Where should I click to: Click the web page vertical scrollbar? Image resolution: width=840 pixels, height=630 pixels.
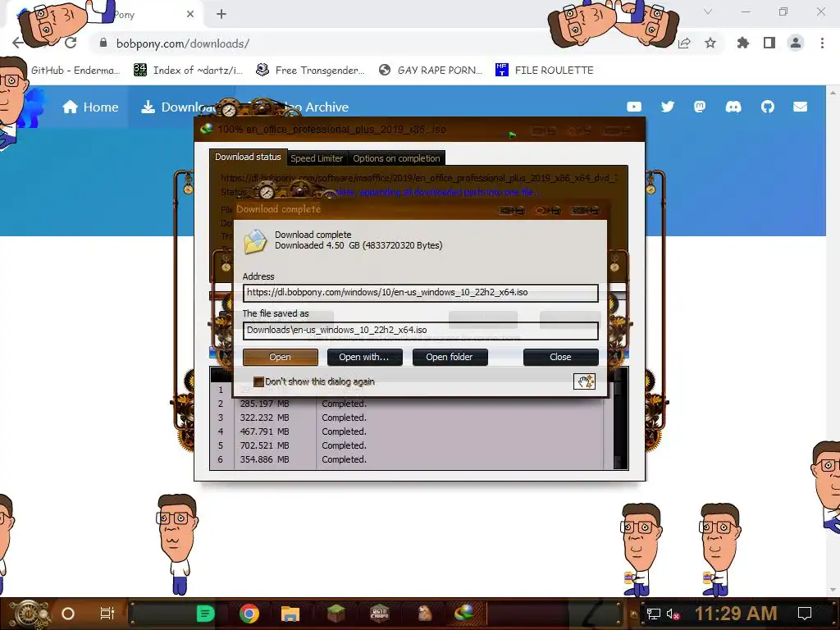click(x=833, y=340)
